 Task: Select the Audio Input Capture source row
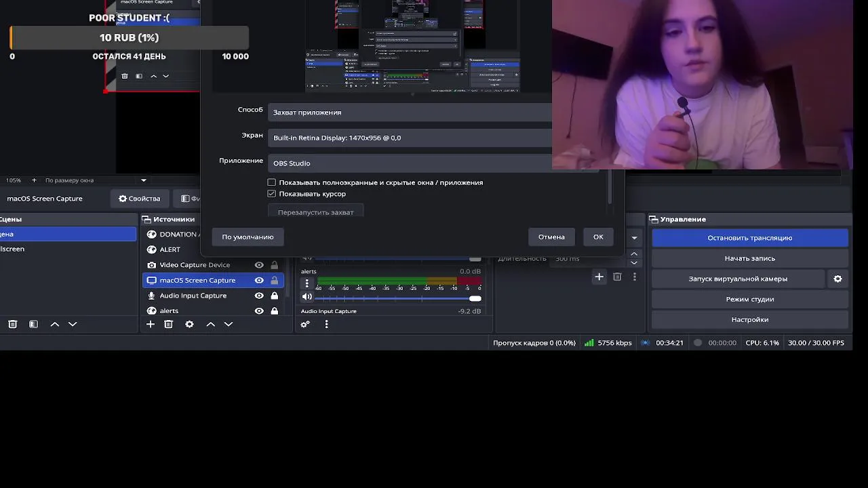[x=213, y=296]
